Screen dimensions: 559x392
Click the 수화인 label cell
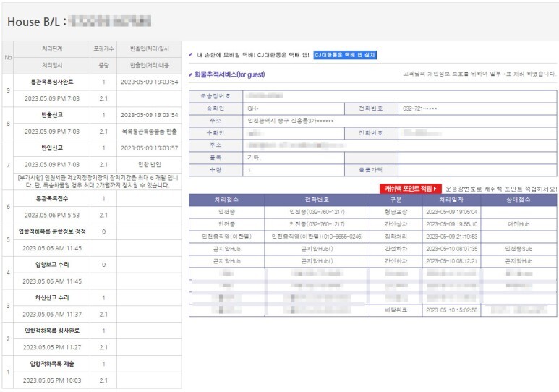[216, 133]
